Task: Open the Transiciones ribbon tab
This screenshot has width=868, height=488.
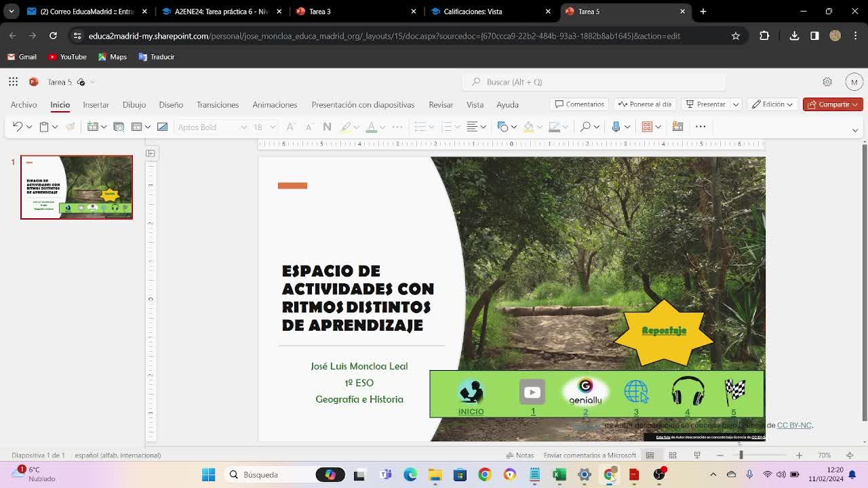Action: (217, 105)
